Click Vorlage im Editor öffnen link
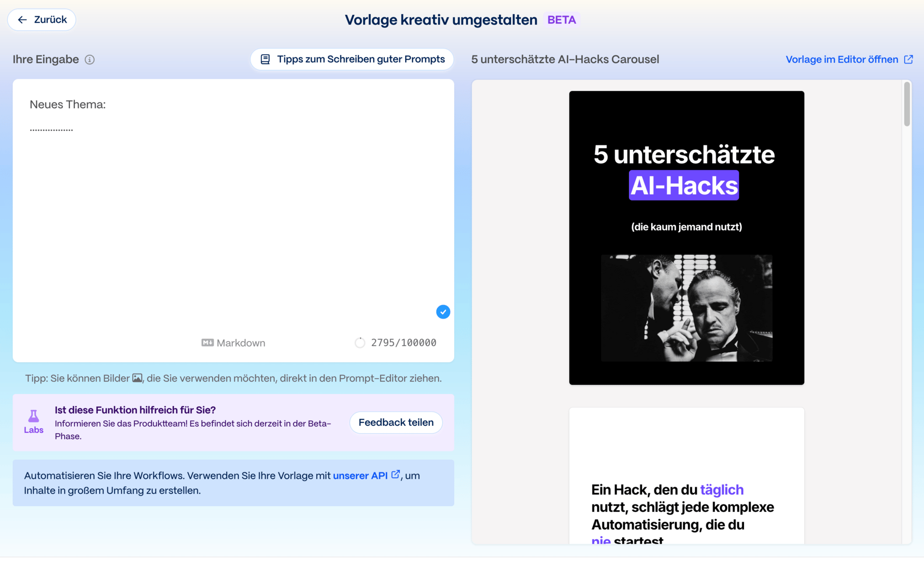This screenshot has height=563, width=924. pyautogui.click(x=842, y=60)
